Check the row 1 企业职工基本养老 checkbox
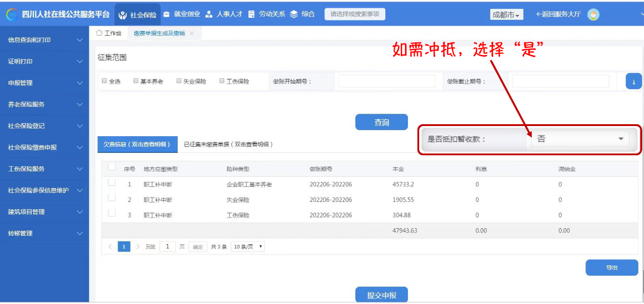Image resolution: width=644 pixels, height=304 pixels. tap(112, 182)
